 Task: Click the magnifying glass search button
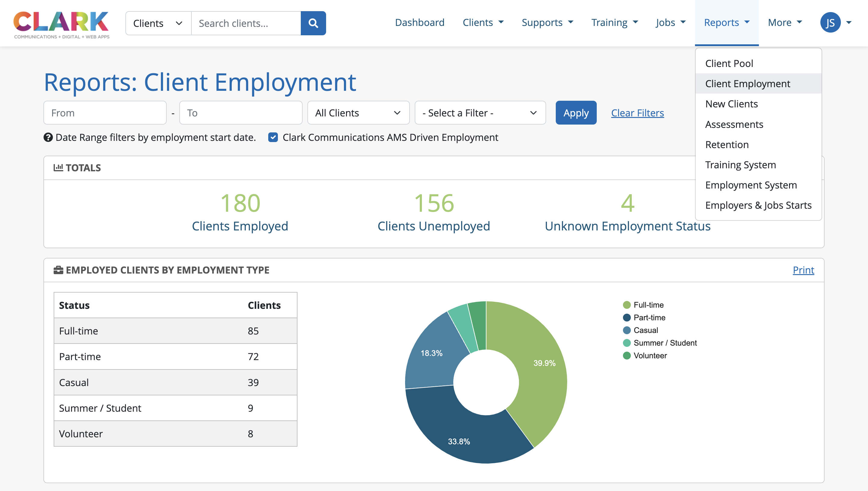point(313,23)
